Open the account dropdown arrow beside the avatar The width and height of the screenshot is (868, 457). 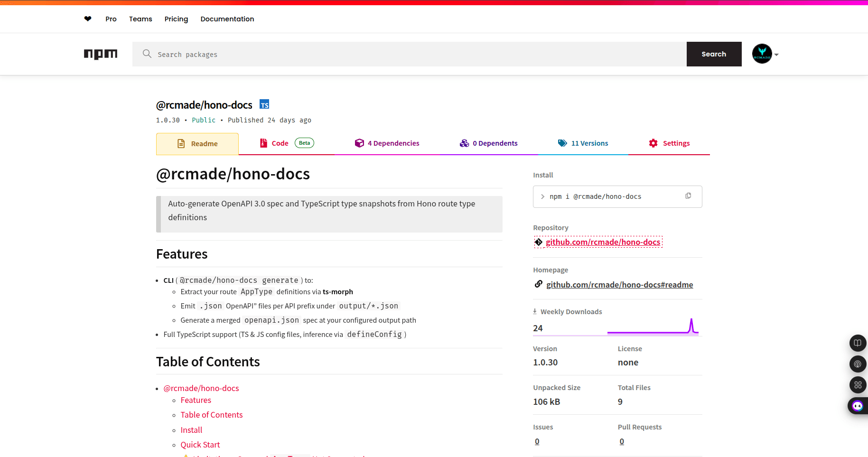776,54
